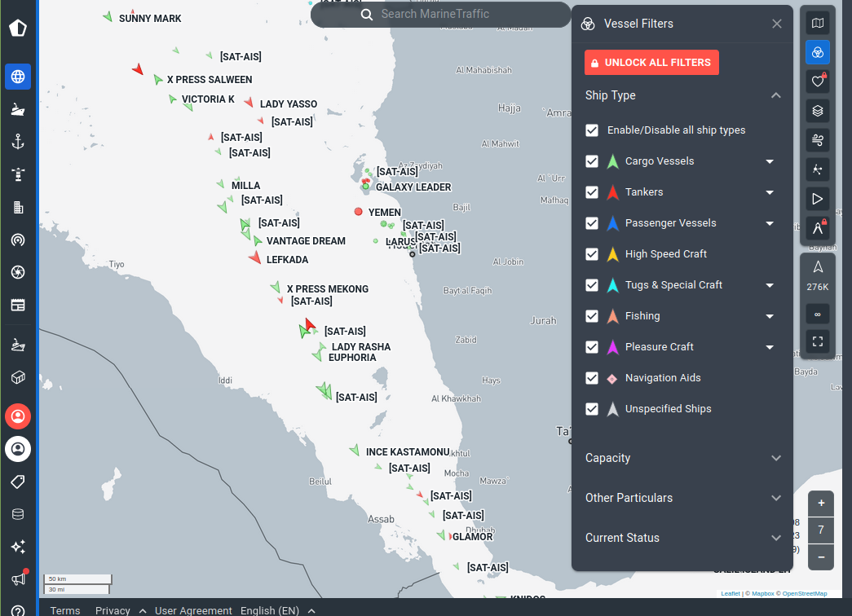
Task: Open the map style icon in right toolbar
Action: (x=818, y=24)
